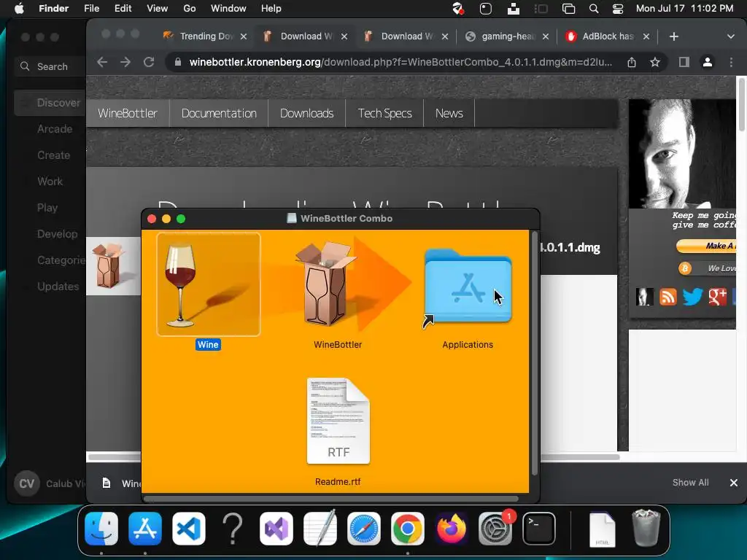Open System Preferences from the Dock
Viewport: 747px width, 560px height.
(x=495, y=529)
